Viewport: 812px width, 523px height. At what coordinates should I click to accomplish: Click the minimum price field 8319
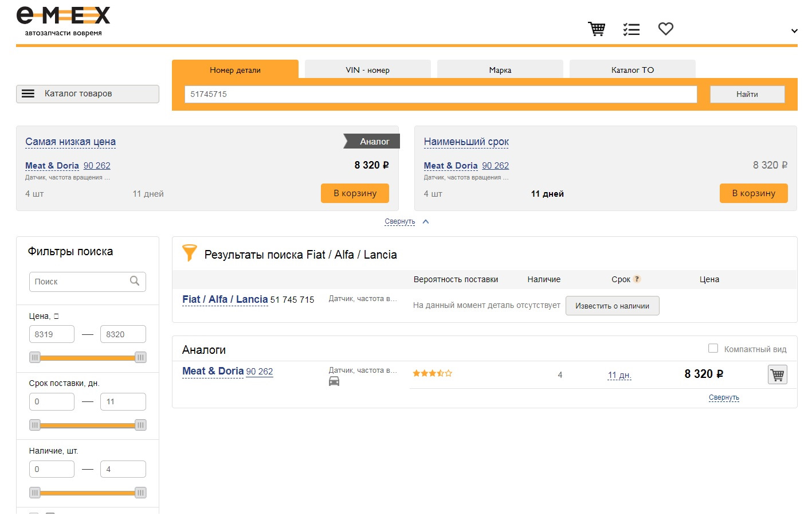point(52,334)
